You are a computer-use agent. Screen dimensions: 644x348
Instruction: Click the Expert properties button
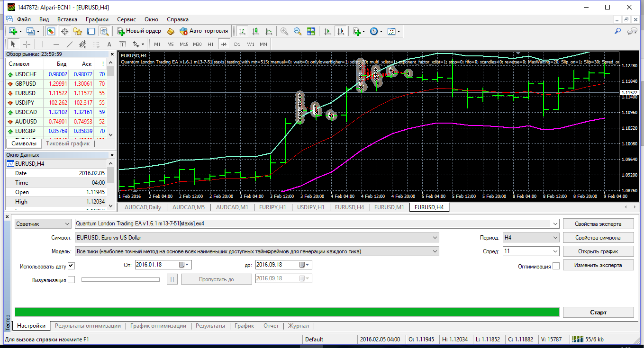[x=598, y=223]
